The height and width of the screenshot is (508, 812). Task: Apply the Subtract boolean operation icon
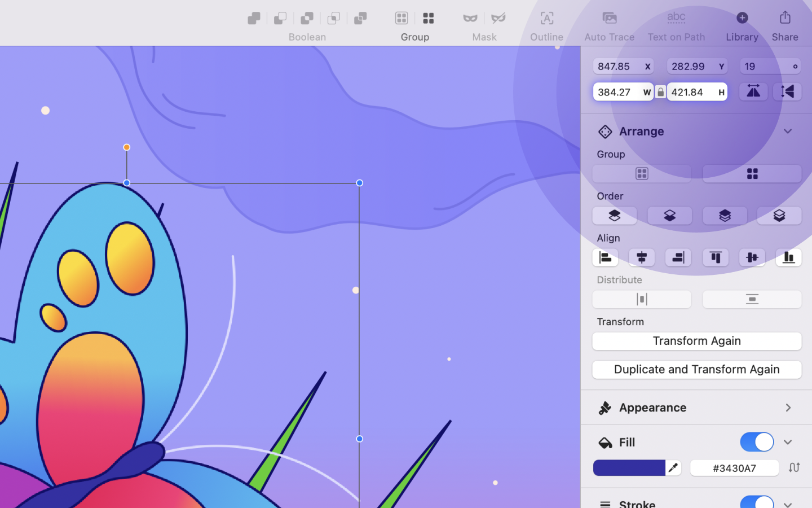pyautogui.click(x=280, y=18)
